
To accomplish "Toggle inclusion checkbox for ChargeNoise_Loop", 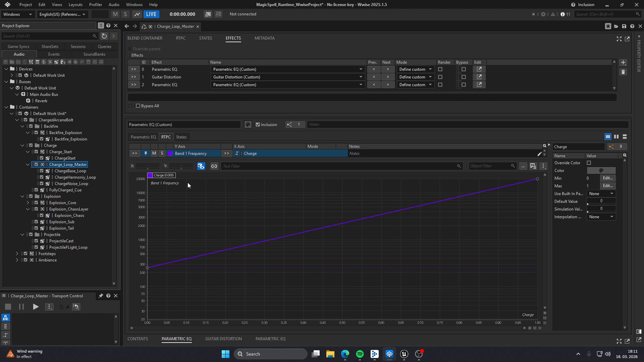I will click(x=42, y=184).
